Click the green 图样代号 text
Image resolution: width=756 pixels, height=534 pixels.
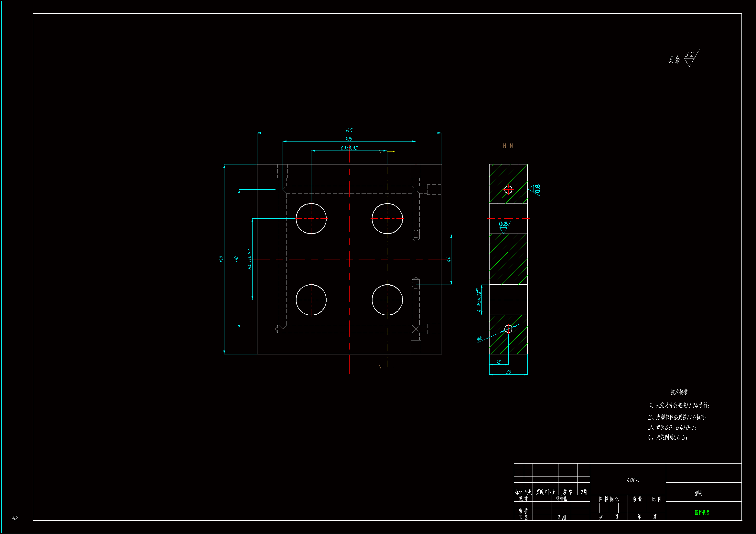pyautogui.click(x=702, y=512)
